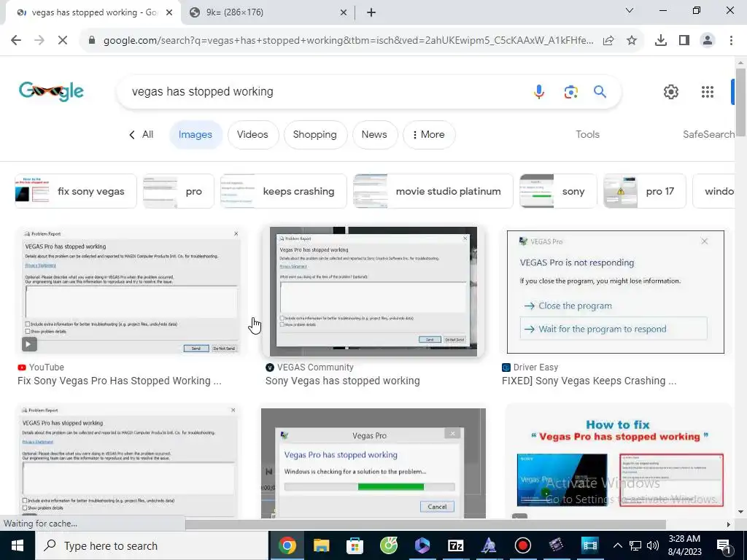
Task: Close the '9k= (286×176)' tab
Action: point(344,12)
